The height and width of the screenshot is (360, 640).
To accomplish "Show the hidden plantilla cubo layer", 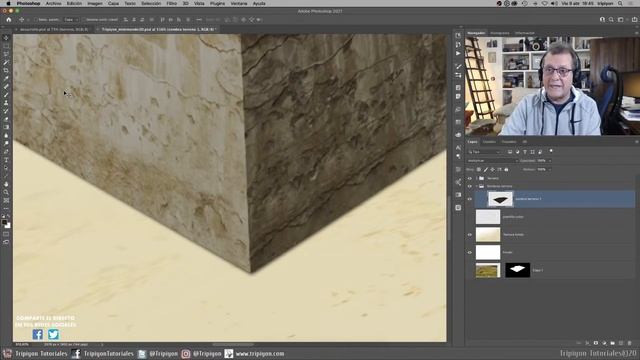I will pos(469,217).
